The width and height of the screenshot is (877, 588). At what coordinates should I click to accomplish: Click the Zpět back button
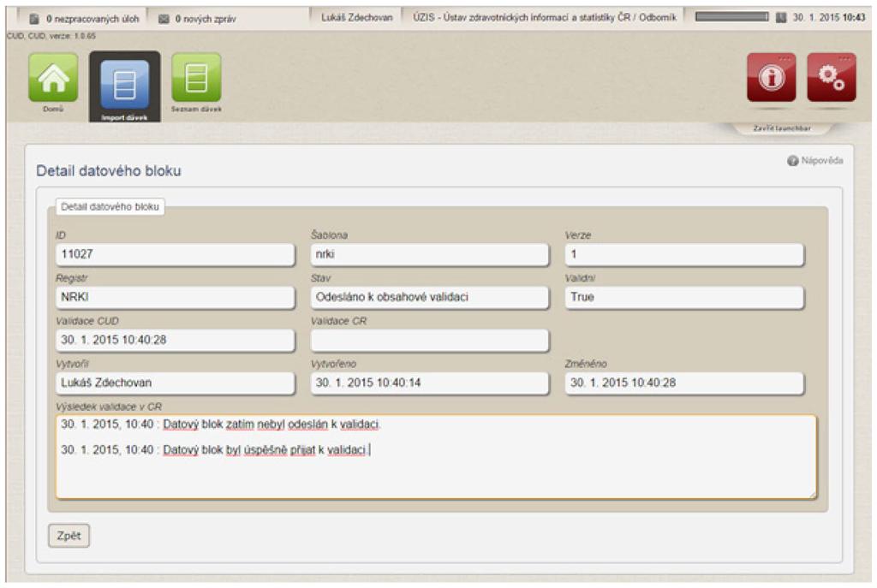click(69, 536)
